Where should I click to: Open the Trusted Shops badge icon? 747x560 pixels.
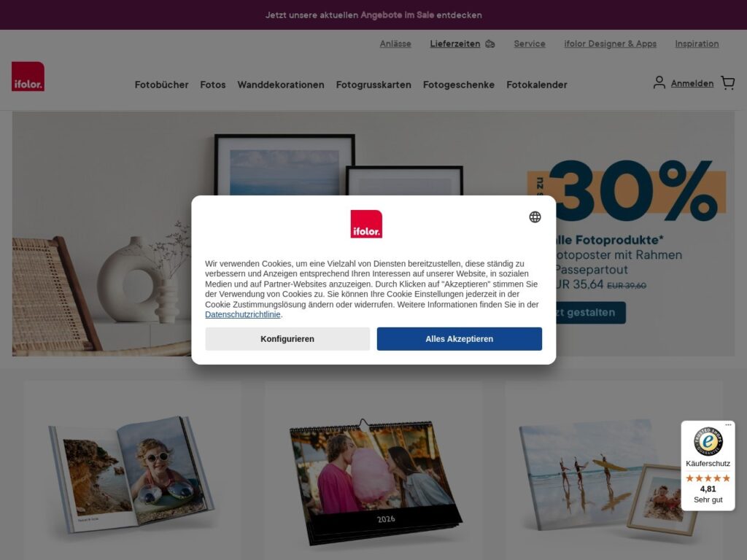pyautogui.click(x=708, y=441)
